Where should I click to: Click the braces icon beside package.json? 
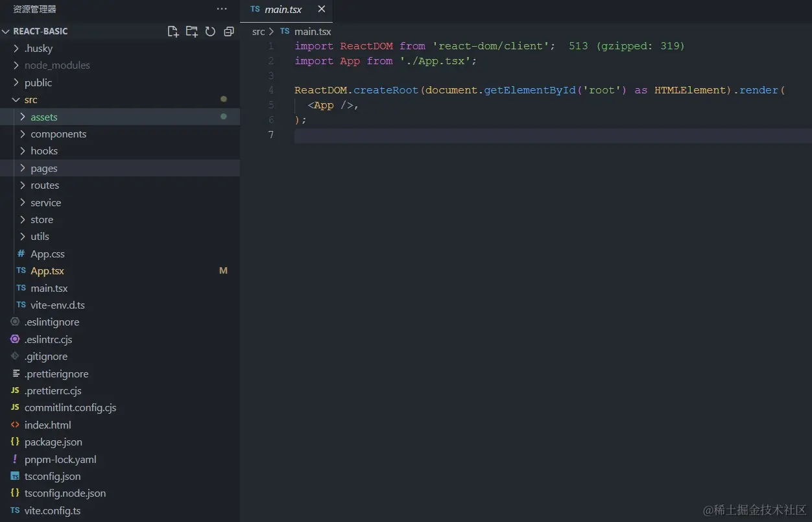click(15, 442)
